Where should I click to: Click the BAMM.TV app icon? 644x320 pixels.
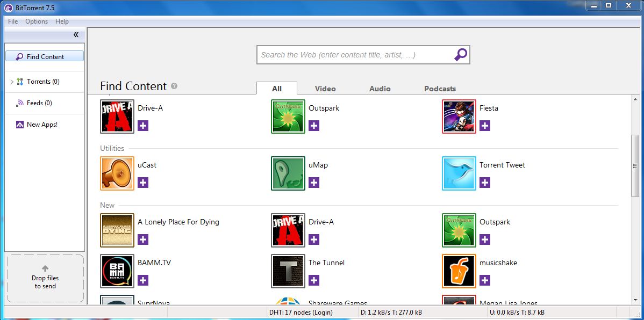(x=117, y=271)
